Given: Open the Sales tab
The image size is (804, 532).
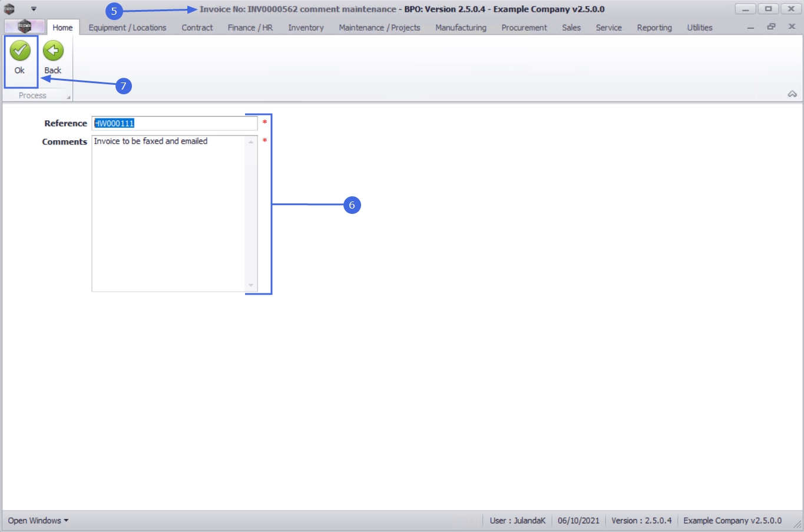Looking at the screenshot, I should [571, 28].
